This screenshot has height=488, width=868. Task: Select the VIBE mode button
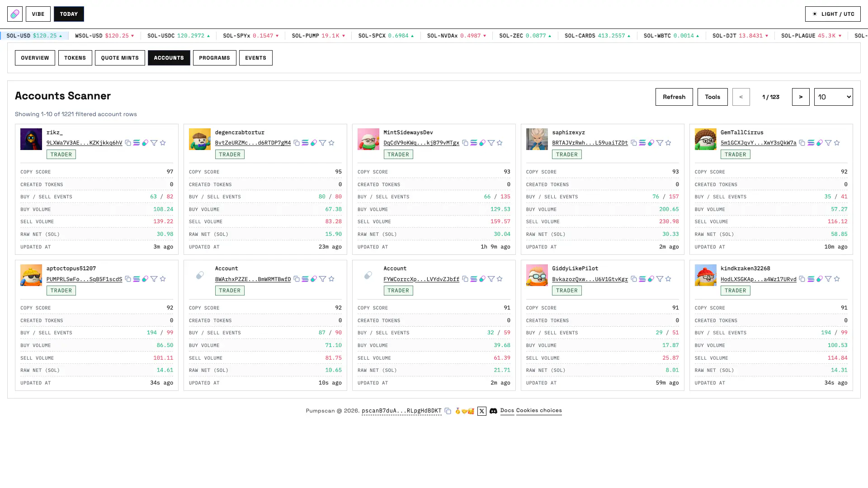pos(38,14)
